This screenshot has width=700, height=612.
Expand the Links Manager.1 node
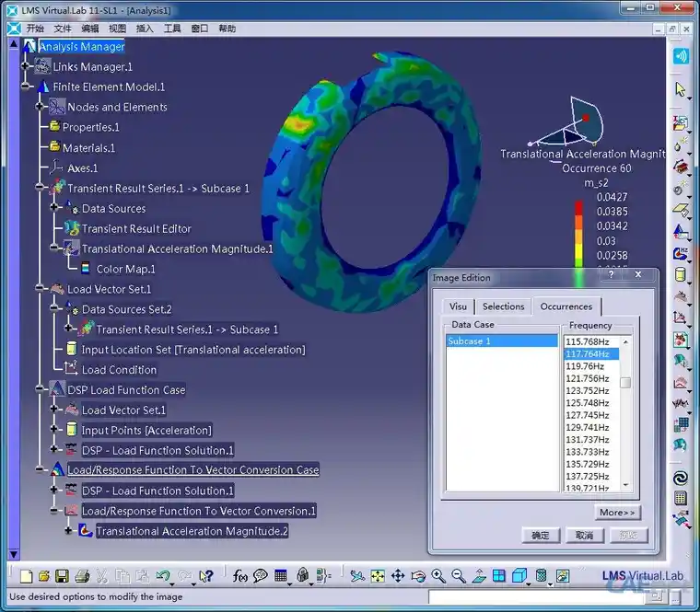pyautogui.click(x=26, y=66)
